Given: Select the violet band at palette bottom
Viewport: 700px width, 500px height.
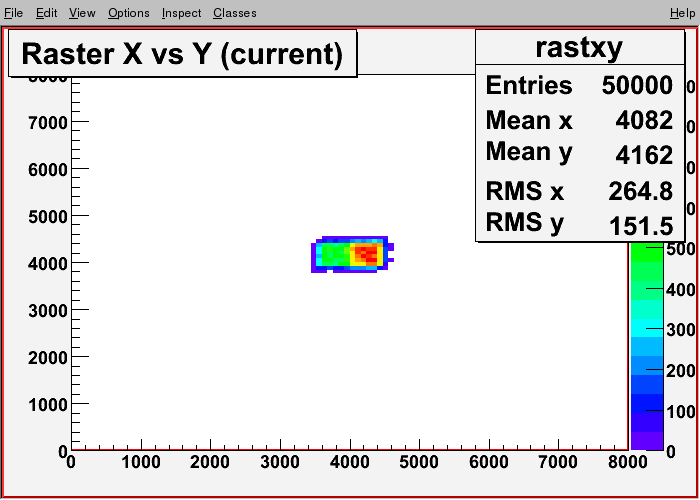Looking at the screenshot, I should (x=646, y=441).
